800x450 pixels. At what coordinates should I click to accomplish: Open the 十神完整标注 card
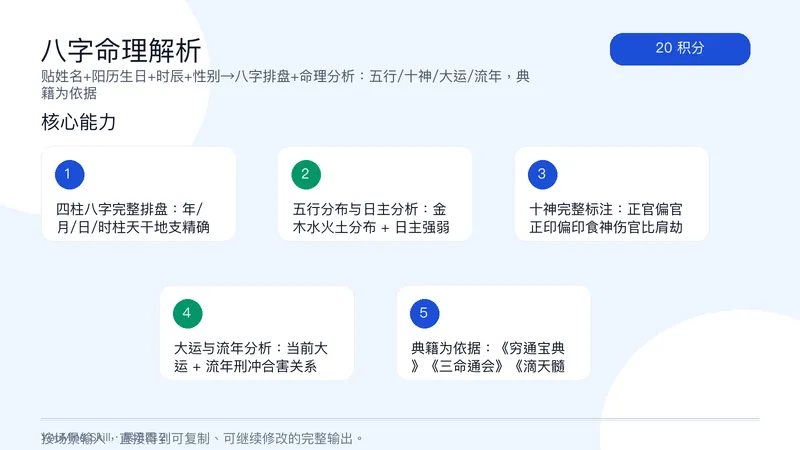pyautogui.click(x=612, y=194)
